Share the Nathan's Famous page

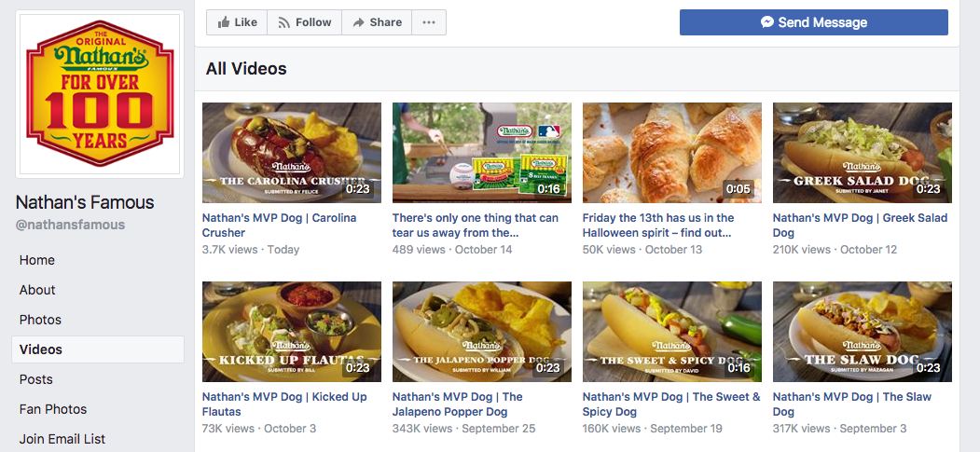[x=377, y=22]
